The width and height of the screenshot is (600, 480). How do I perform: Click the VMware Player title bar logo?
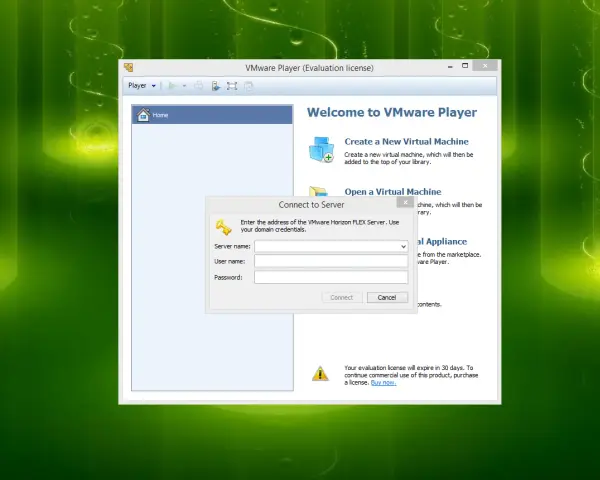129,68
